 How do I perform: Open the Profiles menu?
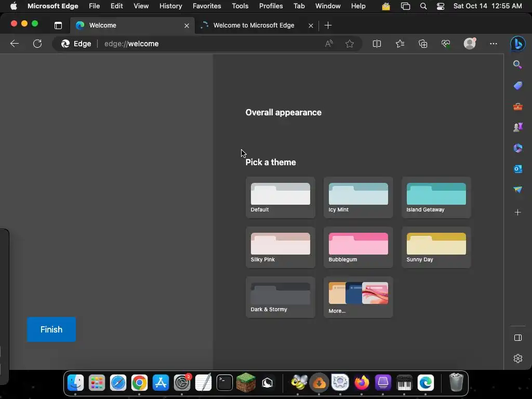tap(271, 6)
